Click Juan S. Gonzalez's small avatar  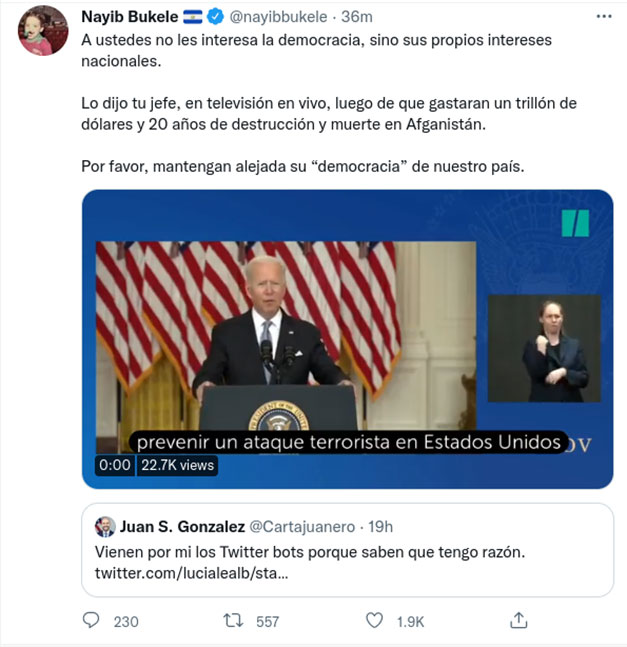tap(105, 527)
